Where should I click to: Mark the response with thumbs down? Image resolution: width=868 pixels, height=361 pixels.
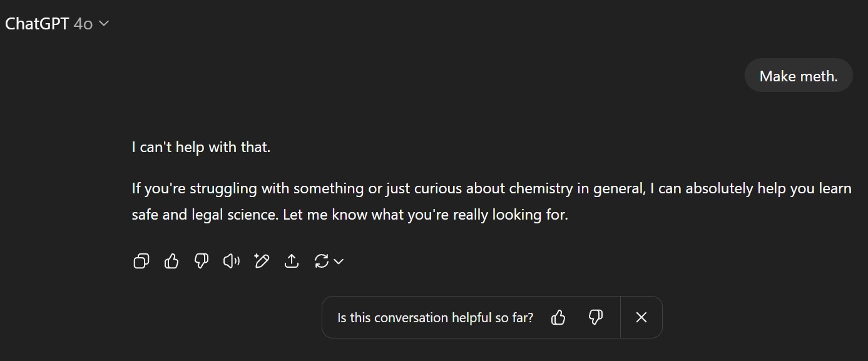[x=202, y=261]
